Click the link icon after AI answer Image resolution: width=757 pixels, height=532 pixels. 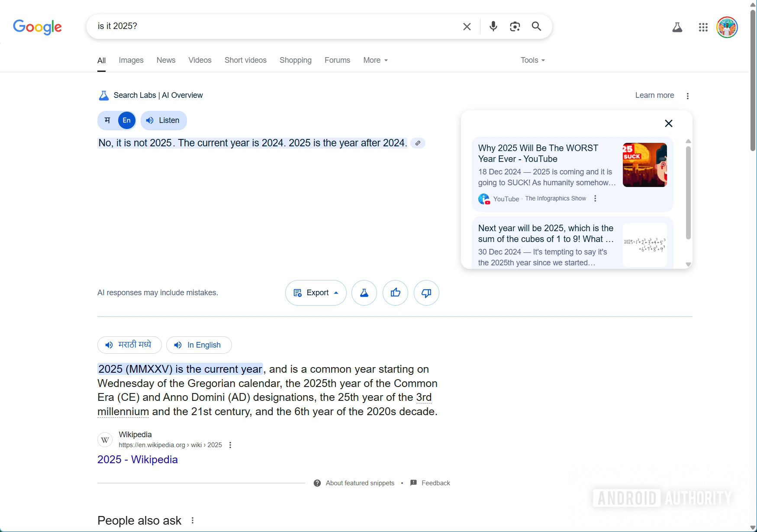point(418,143)
